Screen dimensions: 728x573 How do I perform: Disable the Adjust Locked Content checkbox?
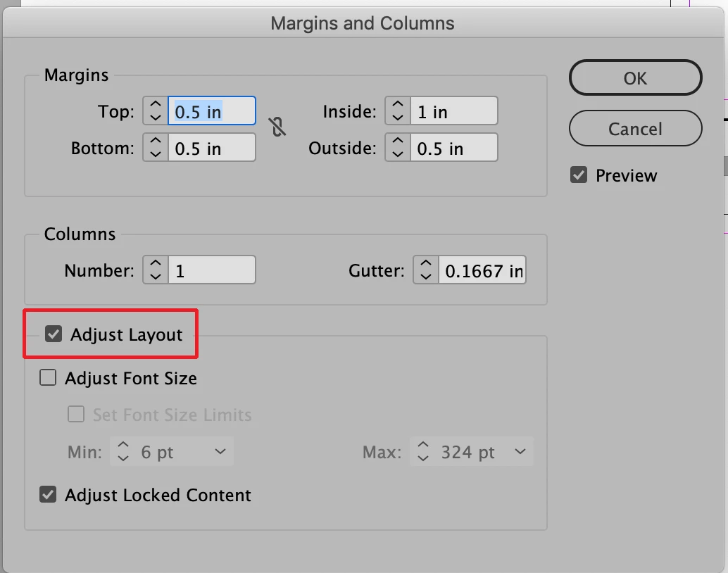[48, 495]
